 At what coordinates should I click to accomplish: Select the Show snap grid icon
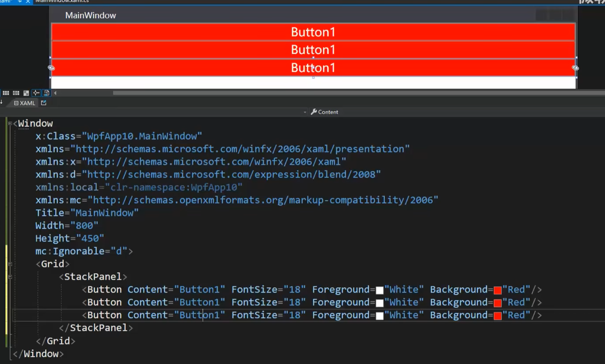pyautogui.click(x=5, y=93)
